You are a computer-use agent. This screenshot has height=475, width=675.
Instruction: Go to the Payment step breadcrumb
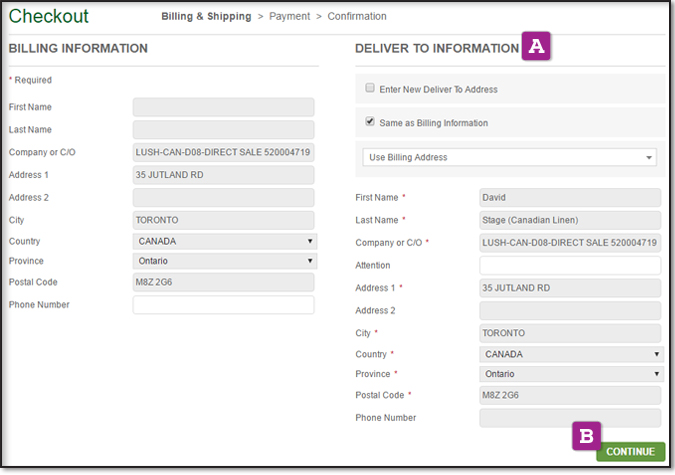pos(289,16)
